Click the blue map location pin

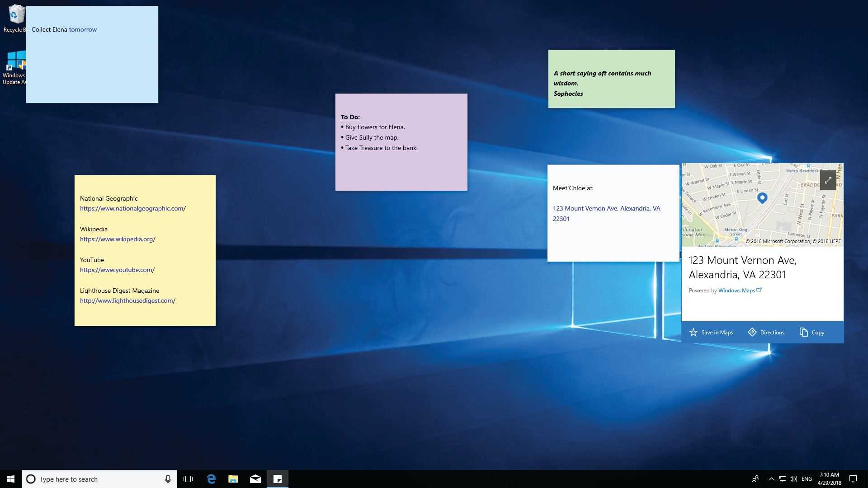click(x=762, y=198)
